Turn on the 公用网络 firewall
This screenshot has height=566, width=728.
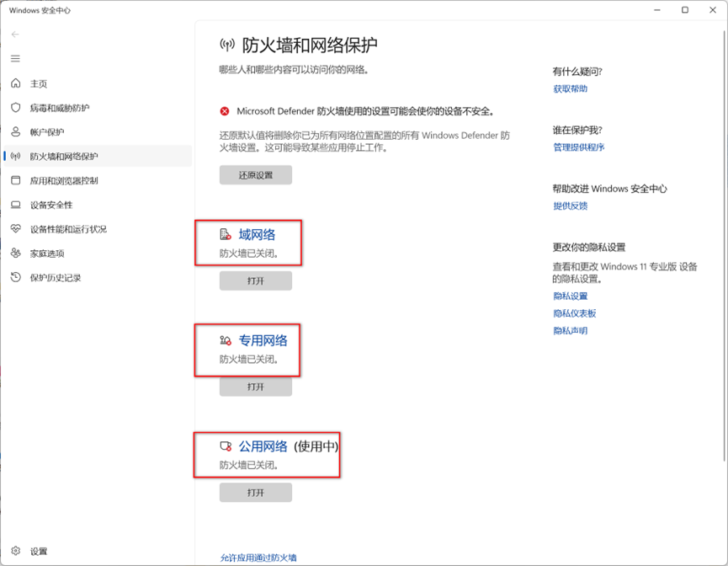click(256, 492)
